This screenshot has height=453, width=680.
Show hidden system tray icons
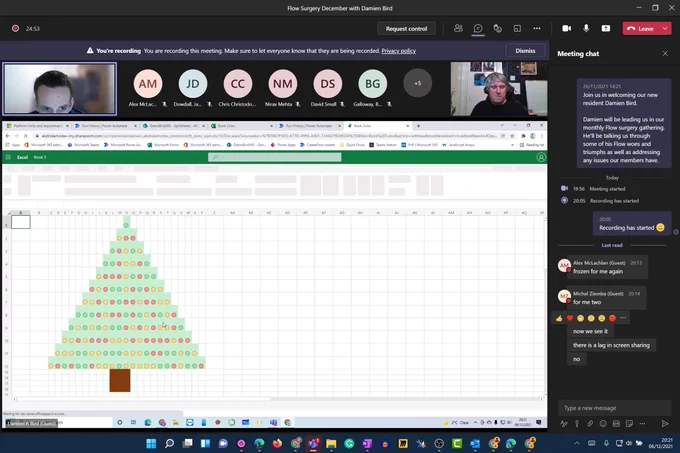(577, 443)
